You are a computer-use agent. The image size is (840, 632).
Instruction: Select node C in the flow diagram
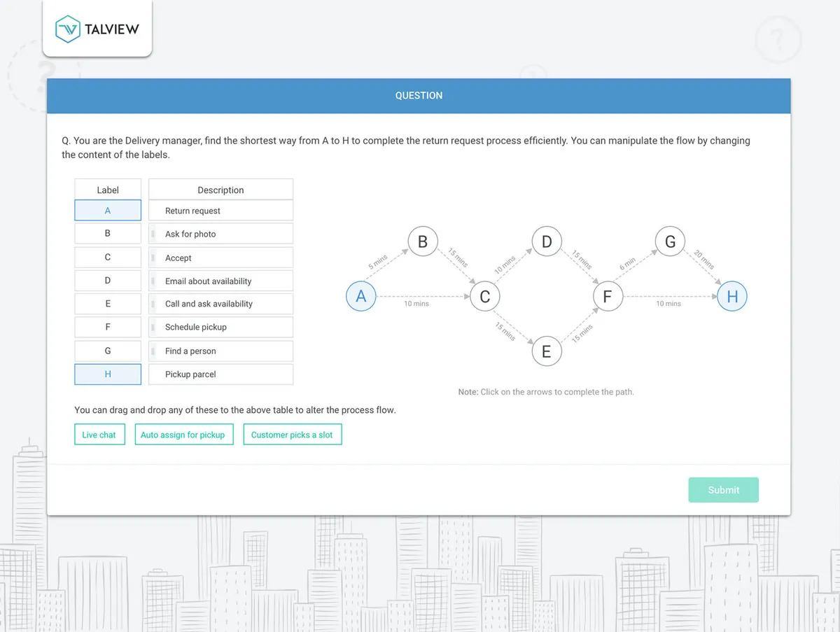pyautogui.click(x=484, y=296)
